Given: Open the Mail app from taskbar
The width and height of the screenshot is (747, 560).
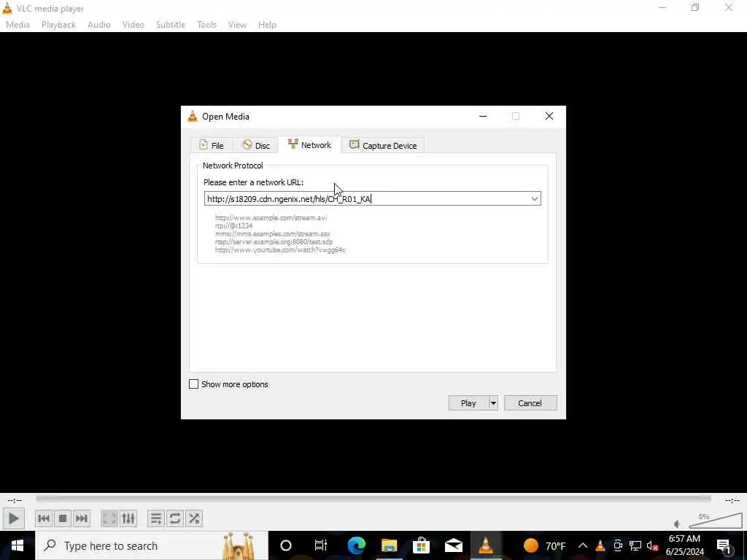Looking at the screenshot, I should click(x=454, y=545).
